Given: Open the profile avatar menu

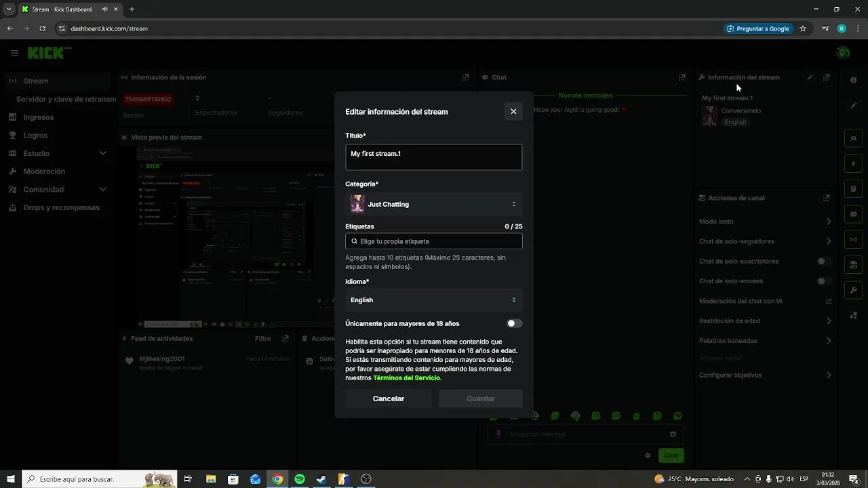Looking at the screenshot, I should pyautogui.click(x=843, y=53).
